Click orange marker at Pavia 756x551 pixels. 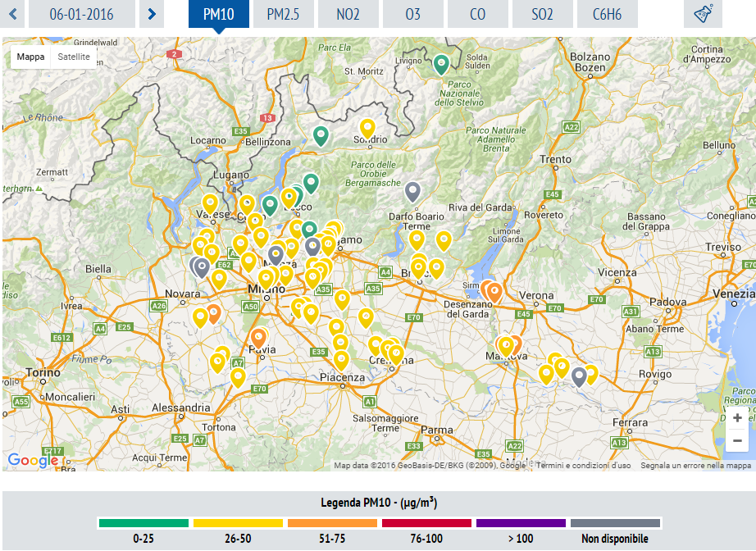pos(258,337)
